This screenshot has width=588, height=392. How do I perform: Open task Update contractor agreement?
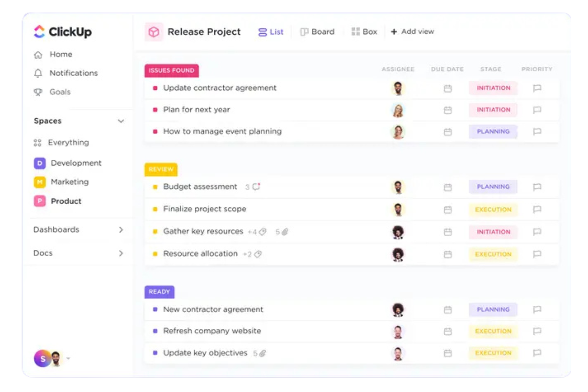click(x=220, y=88)
